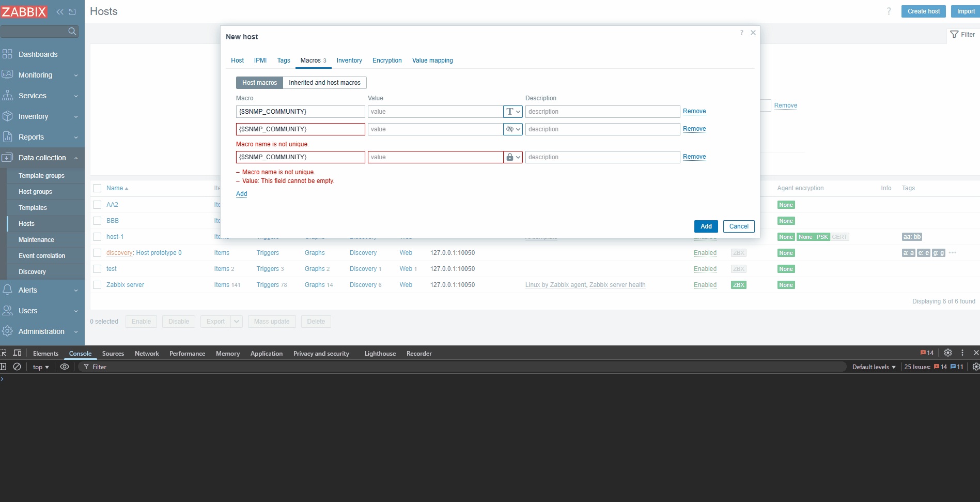Image resolution: width=980 pixels, height=502 pixels.
Task: Check the test host checkbox
Action: click(97, 269)
